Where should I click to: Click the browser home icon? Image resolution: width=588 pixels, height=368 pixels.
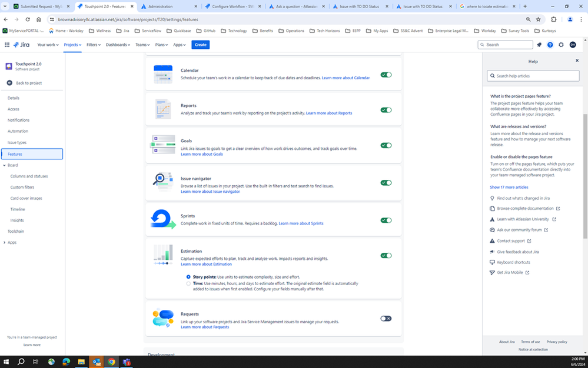point(39,19)
